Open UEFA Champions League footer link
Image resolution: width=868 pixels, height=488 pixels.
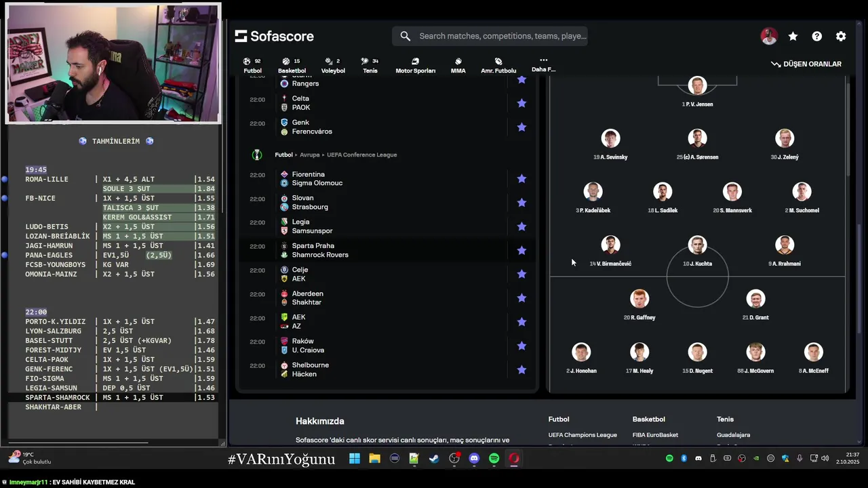coord(583,435)
